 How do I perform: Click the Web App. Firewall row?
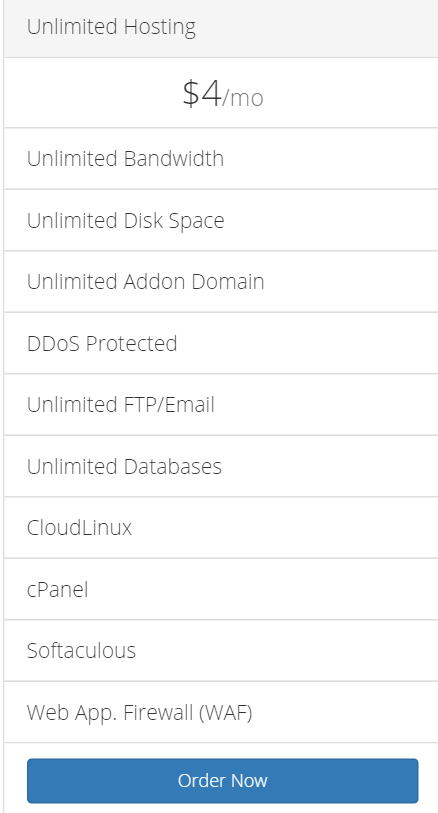point(221,712)
